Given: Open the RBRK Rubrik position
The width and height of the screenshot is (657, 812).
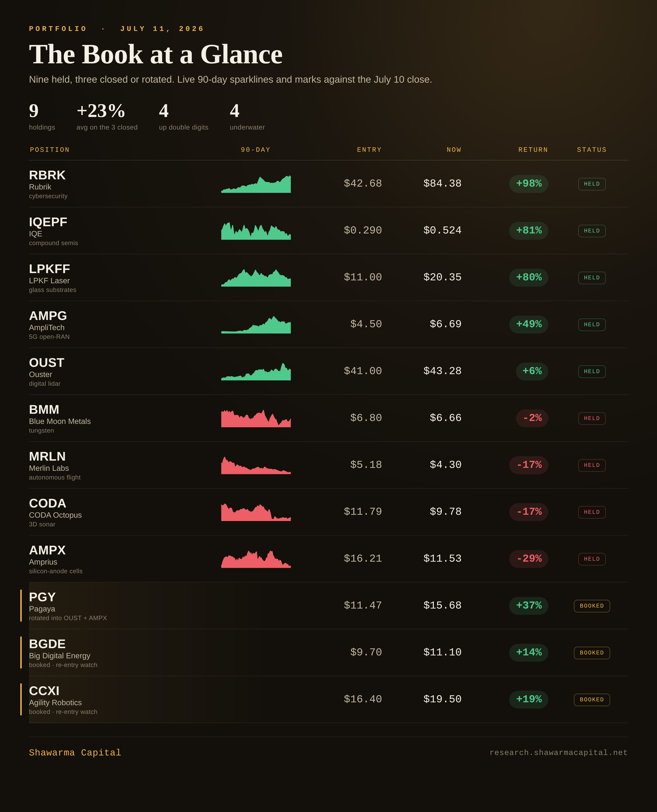Looking at the screenshot, I should pos(48,184).
